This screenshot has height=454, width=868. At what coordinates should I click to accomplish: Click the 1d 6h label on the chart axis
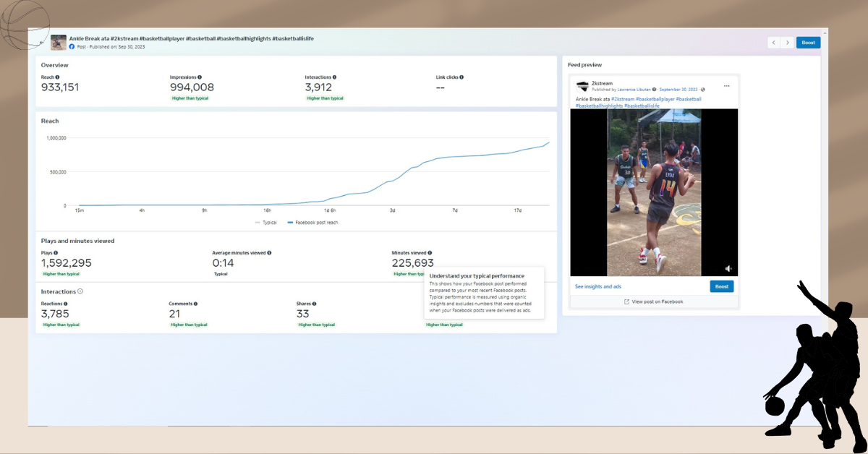coord(330,210)
